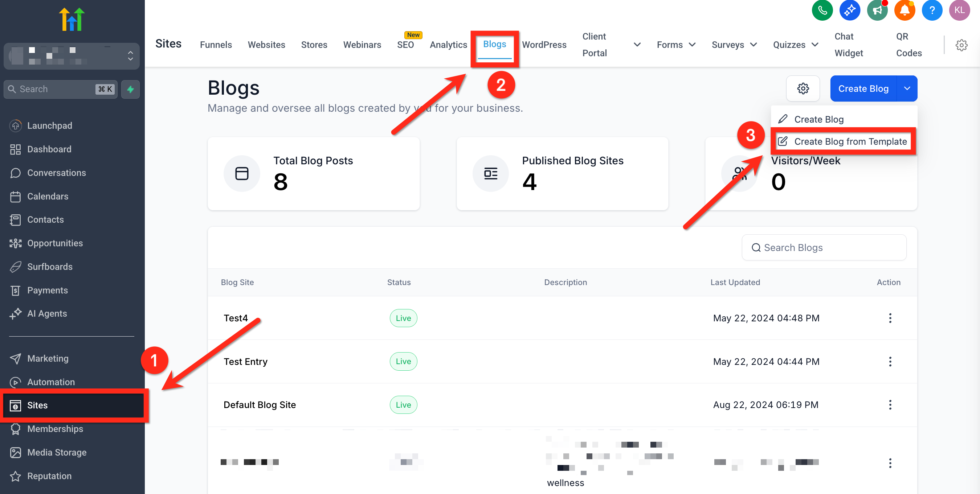Click the Sites settings gear at far right
The width and height of the screenshot is (980, 494).
point(961,45)
